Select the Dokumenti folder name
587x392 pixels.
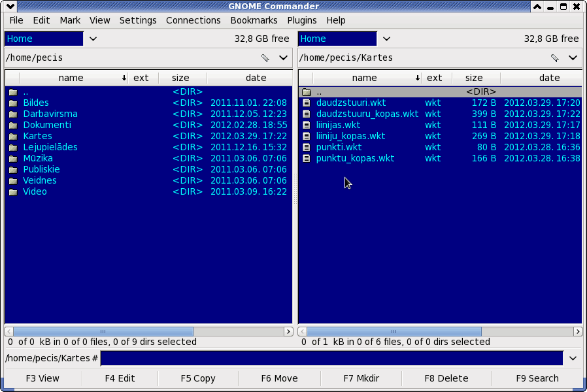[47, 125]
